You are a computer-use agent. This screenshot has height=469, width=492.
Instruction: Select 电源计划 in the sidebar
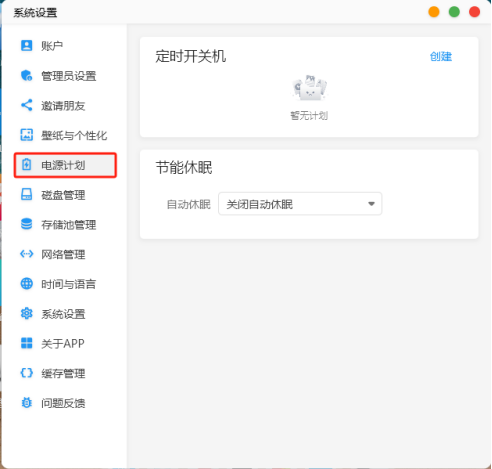point(65,165)
